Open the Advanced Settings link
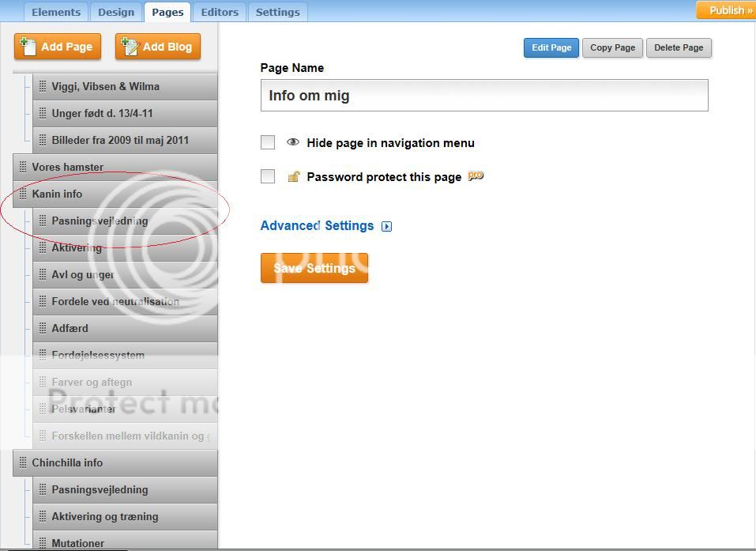 tap(317, 226)
